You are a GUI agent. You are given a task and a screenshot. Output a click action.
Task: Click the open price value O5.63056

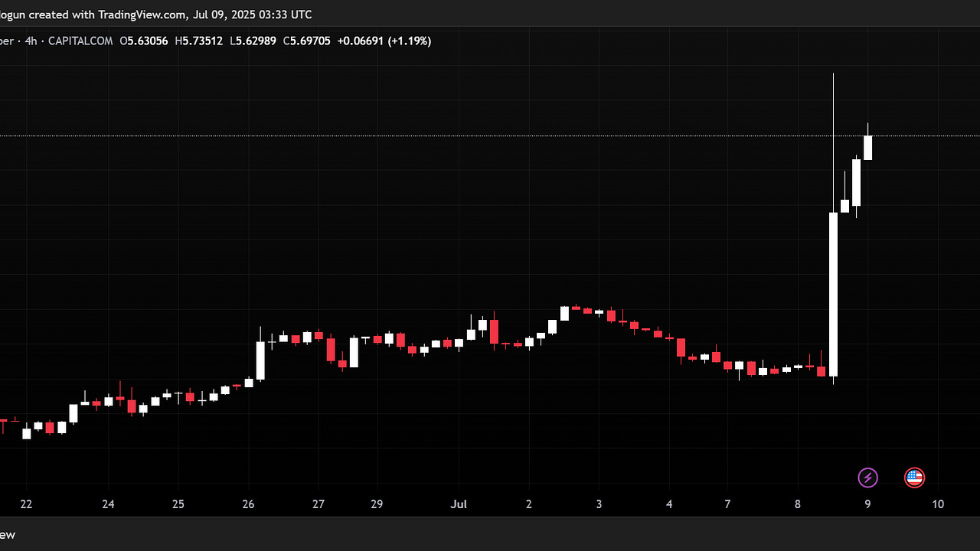coord(144,41)
